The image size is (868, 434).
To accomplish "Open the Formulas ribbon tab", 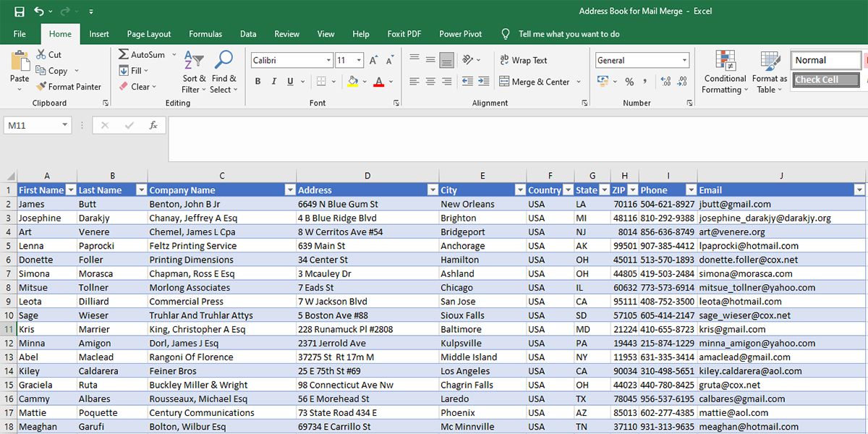I will coord(205,34).
